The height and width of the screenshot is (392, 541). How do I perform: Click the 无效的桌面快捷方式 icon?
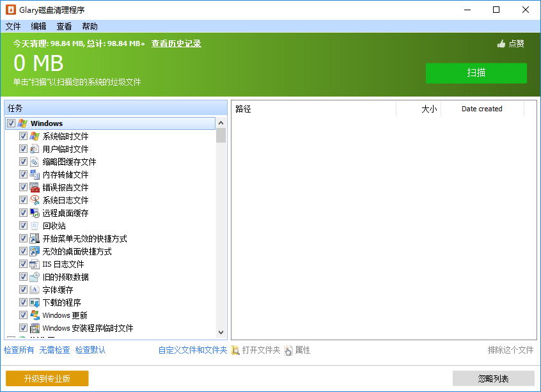[x=35, y=251]
